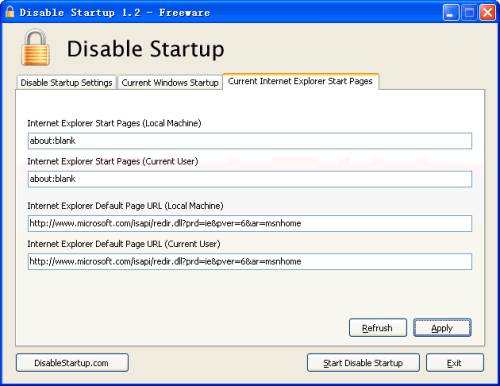Close the window with the red X
This screenshot has width=500, height=386.
487,13
